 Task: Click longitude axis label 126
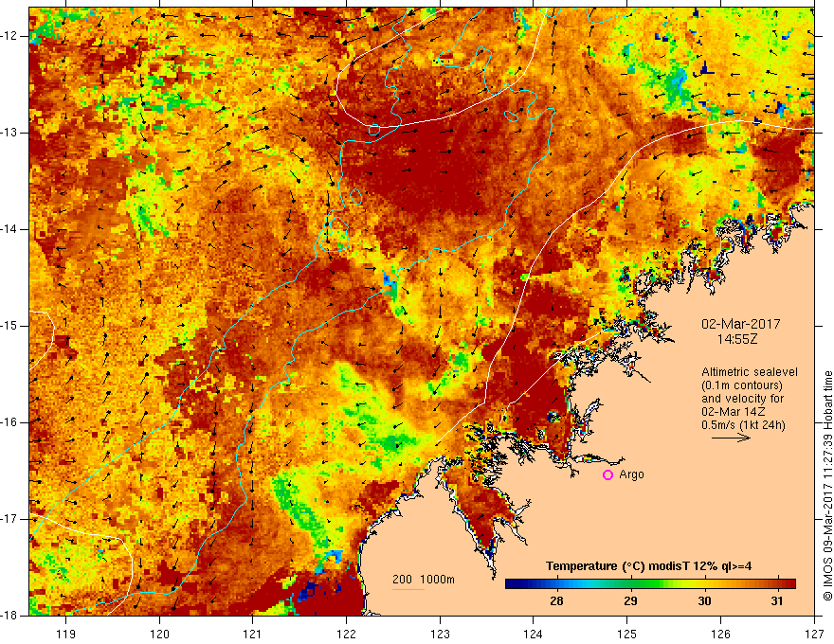click(720, 634)
